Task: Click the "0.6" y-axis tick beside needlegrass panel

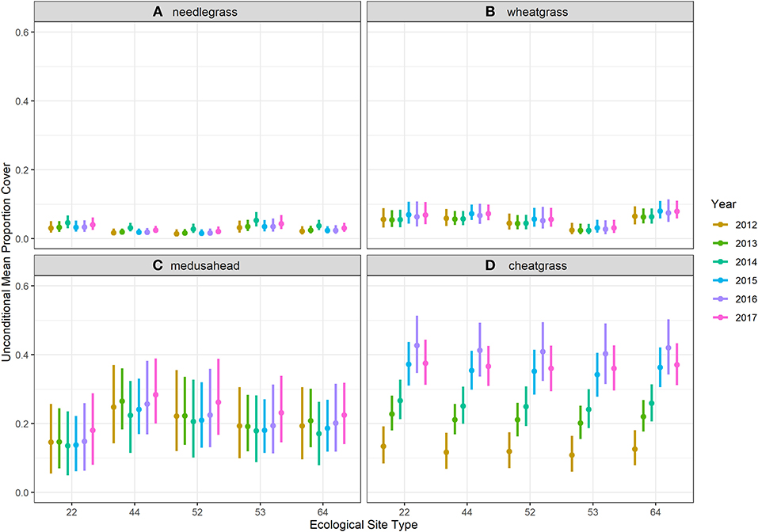Action: pyautogui.click(x=23, y=32)
